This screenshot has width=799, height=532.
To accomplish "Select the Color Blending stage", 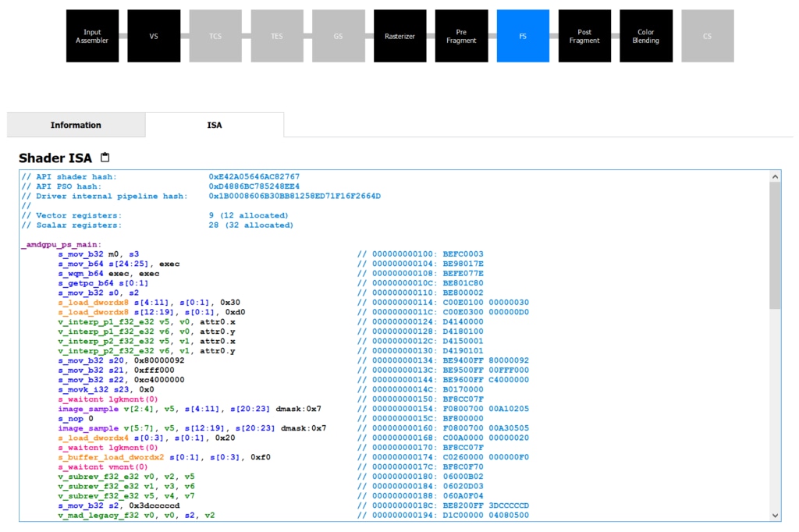I will pyautogui.click(x=646, y=36).
